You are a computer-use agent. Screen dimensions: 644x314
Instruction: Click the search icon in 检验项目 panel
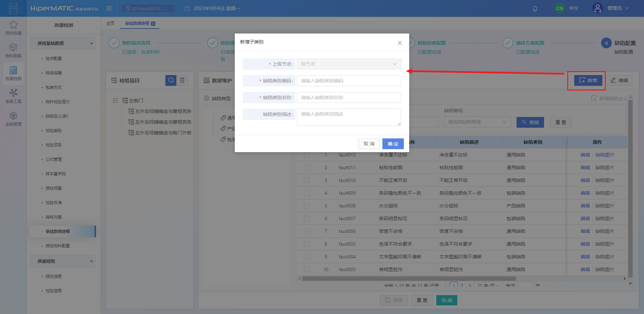coord(171,80)
